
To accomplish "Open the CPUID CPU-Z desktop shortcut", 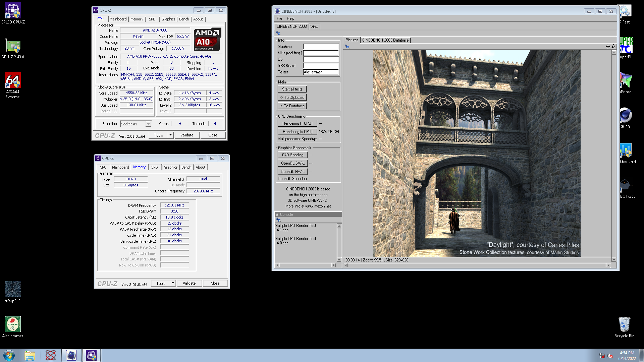I will [x=13, y=13].
